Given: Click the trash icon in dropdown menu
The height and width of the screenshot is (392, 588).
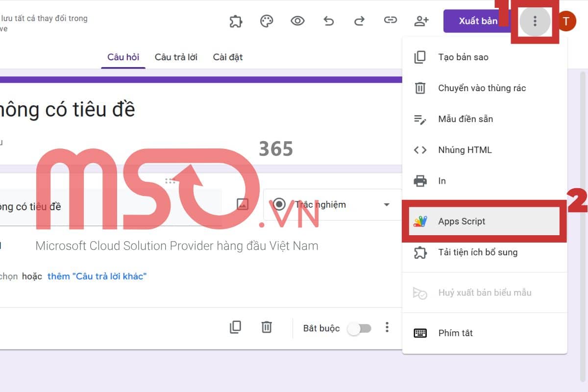Looking at the screenshot, I should pos(420,88).
